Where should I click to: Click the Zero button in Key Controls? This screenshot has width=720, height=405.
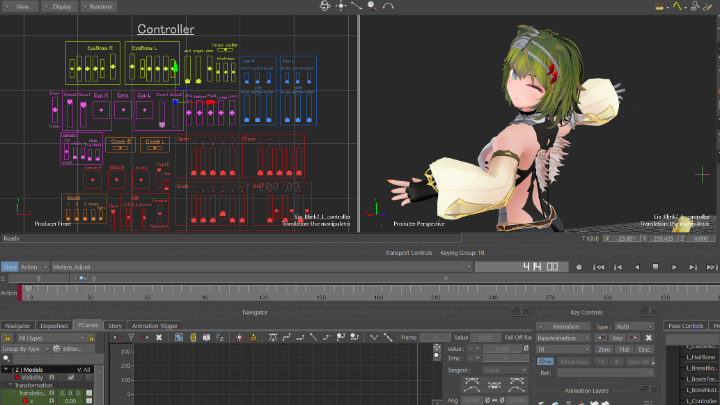[x=604, y=349]
